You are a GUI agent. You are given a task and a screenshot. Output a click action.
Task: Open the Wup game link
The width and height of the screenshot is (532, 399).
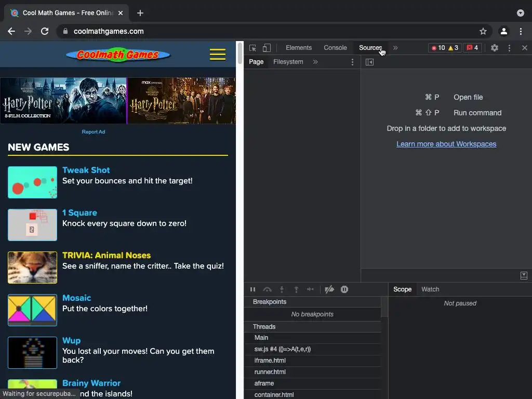pos(71,341)
